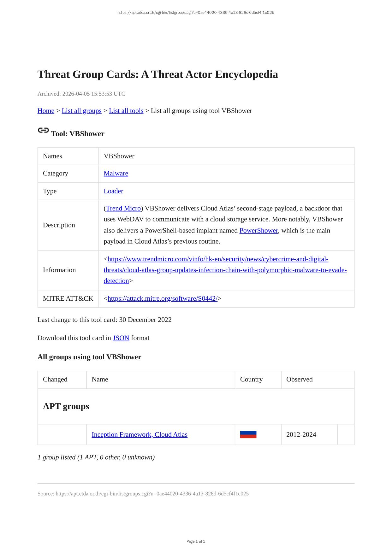Click the 2012-2024 observed cell
392x554 pixels.
pyautogui.click(x=301, y=434)
